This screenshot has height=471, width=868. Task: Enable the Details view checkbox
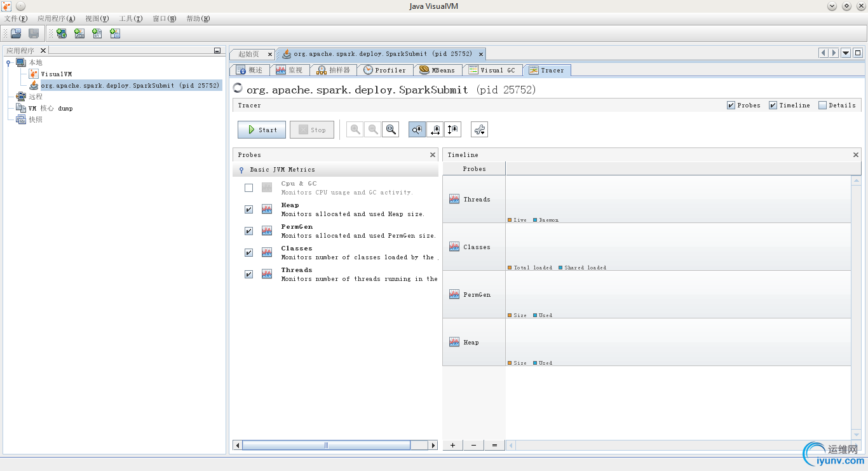(x=822, y=106)
